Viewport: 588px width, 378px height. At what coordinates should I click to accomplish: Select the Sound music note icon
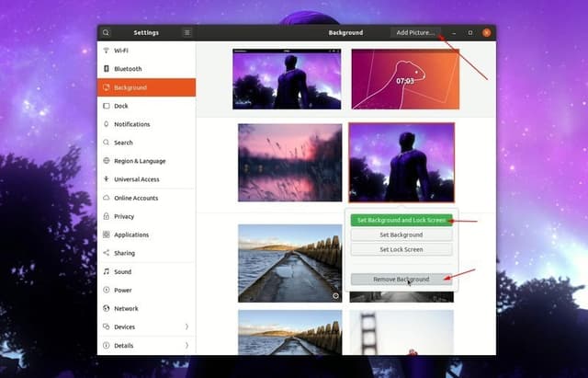coord(107,271)
